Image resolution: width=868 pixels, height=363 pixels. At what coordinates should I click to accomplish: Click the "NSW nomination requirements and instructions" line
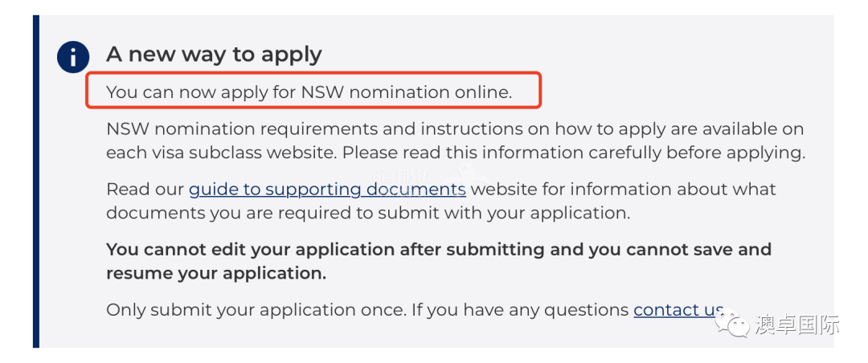tap(455, 129)
